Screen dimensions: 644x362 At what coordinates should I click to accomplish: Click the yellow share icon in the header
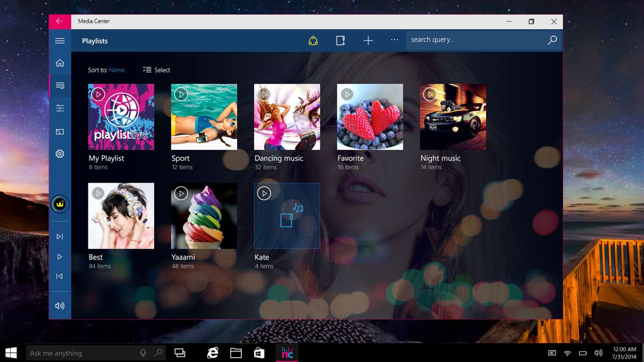pyautogui.click(x=313, y=41)
